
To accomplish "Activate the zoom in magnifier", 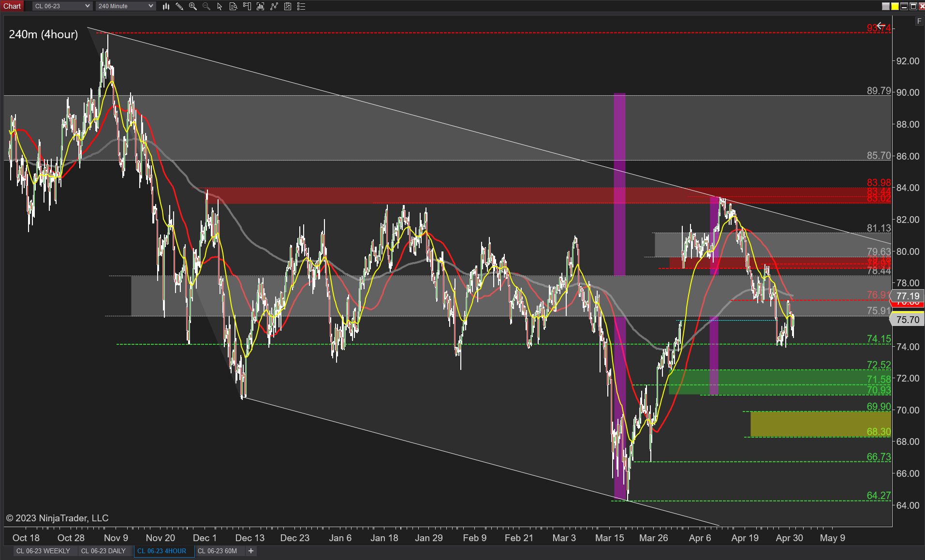I will pyautogui.click(x=193, y=6).
